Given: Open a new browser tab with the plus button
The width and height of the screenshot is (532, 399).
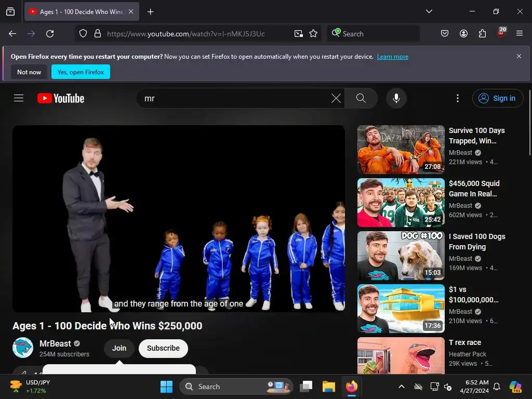Looking at the screenshot, I should point(150,12).
